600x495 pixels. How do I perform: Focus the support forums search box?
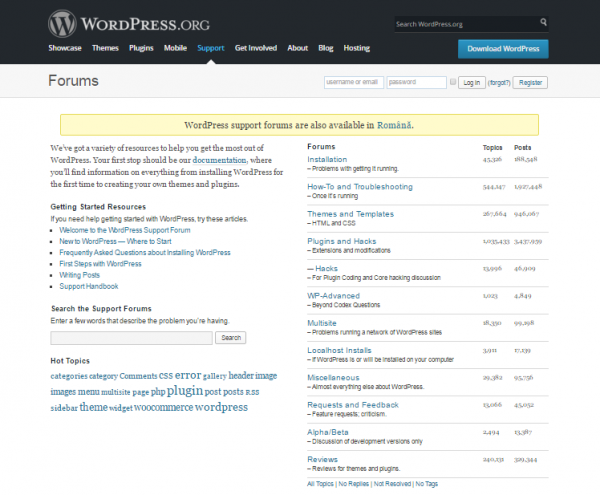(131, 338)
